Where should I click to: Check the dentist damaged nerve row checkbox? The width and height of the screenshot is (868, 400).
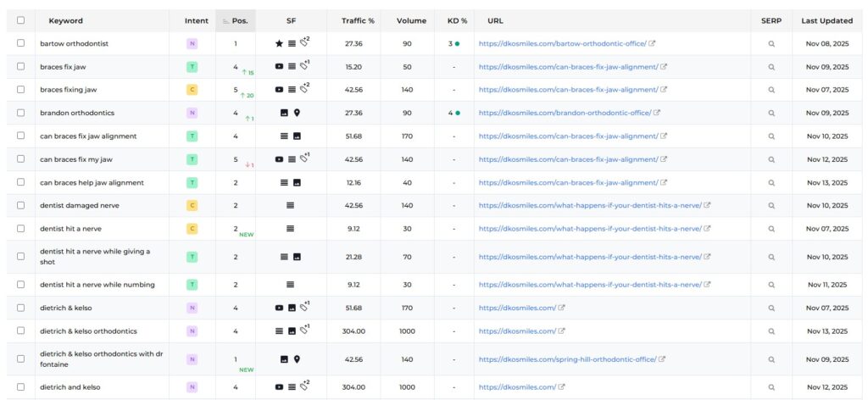pos(20,205)
